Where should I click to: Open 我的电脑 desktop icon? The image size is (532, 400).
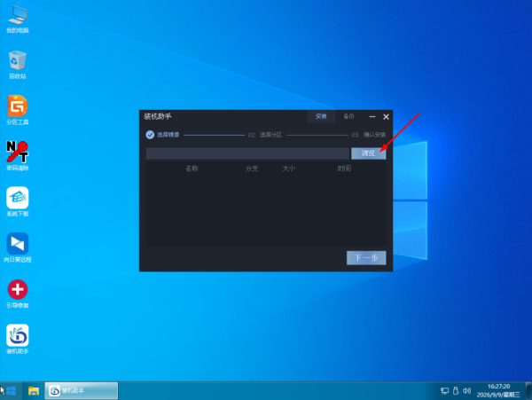pos(18,19)
